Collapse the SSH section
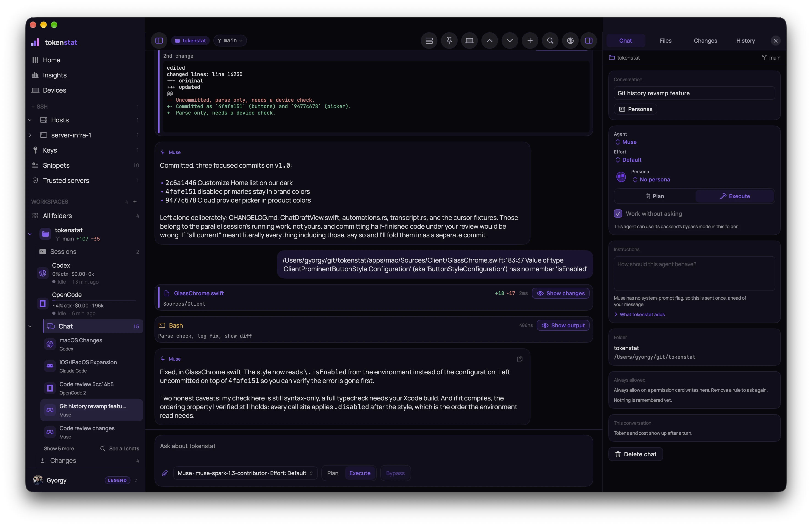Viewport: 812px width, 526px height. pyautogui.click(x=33, y=107)
